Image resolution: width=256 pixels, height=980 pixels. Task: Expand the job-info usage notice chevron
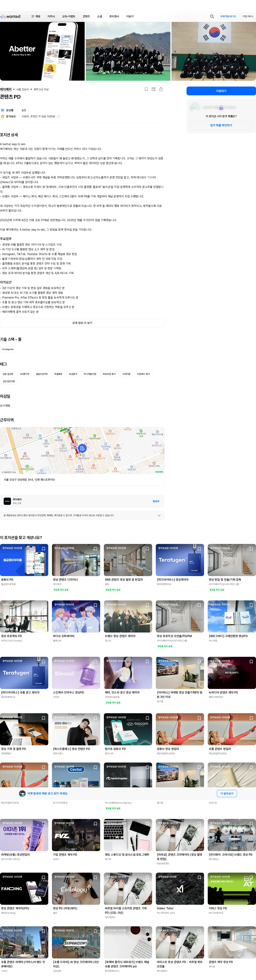click(x=159, y=515)
